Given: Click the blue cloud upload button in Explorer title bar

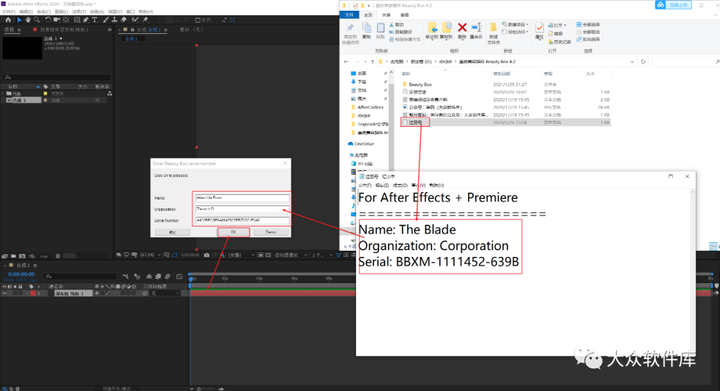Looking at the screenshot, I should click(x=673, y=5).
